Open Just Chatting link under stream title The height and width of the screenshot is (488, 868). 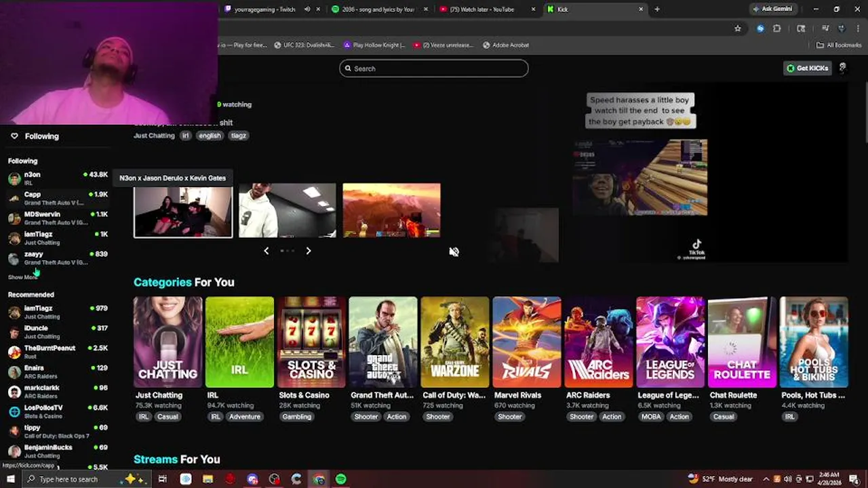(154, 136)
